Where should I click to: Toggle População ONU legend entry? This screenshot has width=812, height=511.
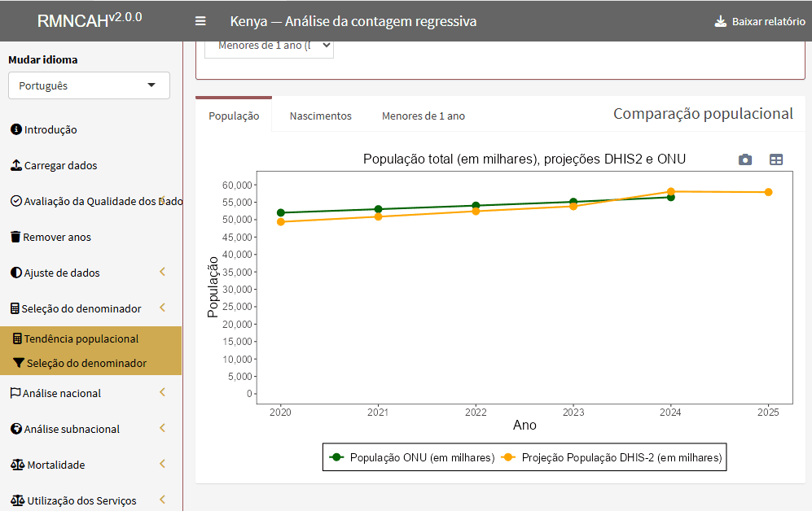click(x=411, y=457)
